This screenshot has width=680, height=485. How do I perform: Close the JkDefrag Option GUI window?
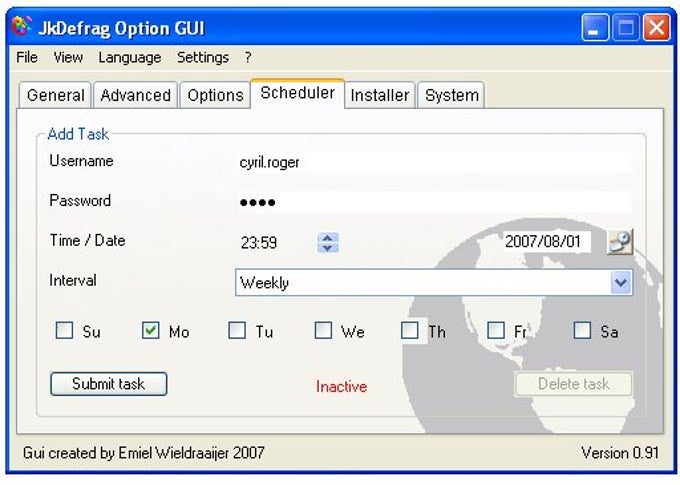pos(656,27)
